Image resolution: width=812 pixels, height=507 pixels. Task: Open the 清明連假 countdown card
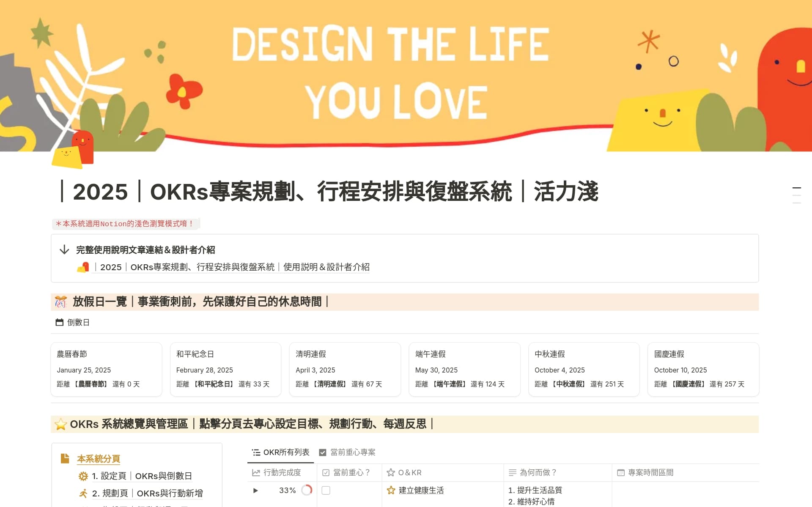[345, 369]
